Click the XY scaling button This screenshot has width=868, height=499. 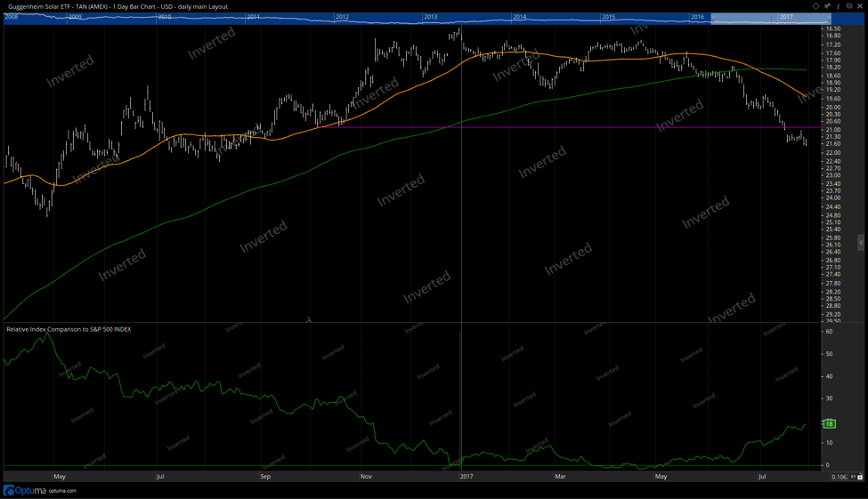(854, 477)
